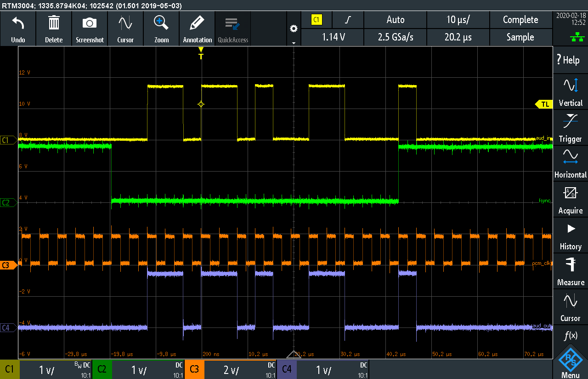This screenshot has height=379, width=588.
Task: Open the Acquire settings menu
Action: [x=570, y=200]
